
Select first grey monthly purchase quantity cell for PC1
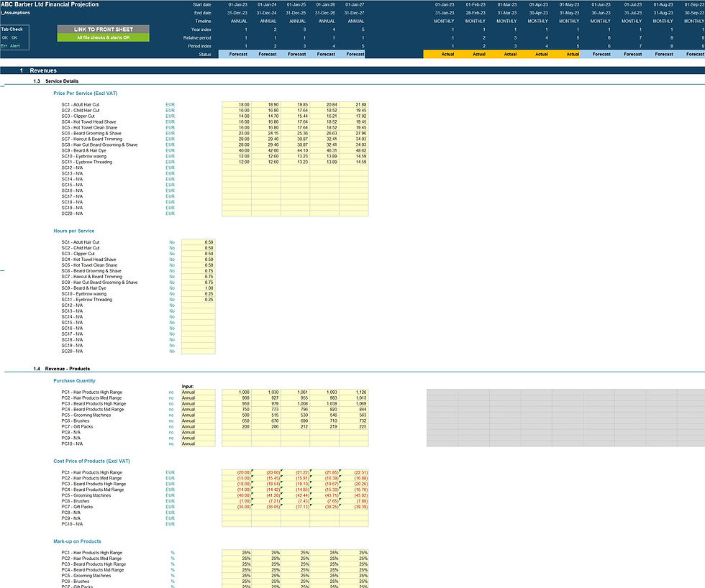[x=442, y=392]
